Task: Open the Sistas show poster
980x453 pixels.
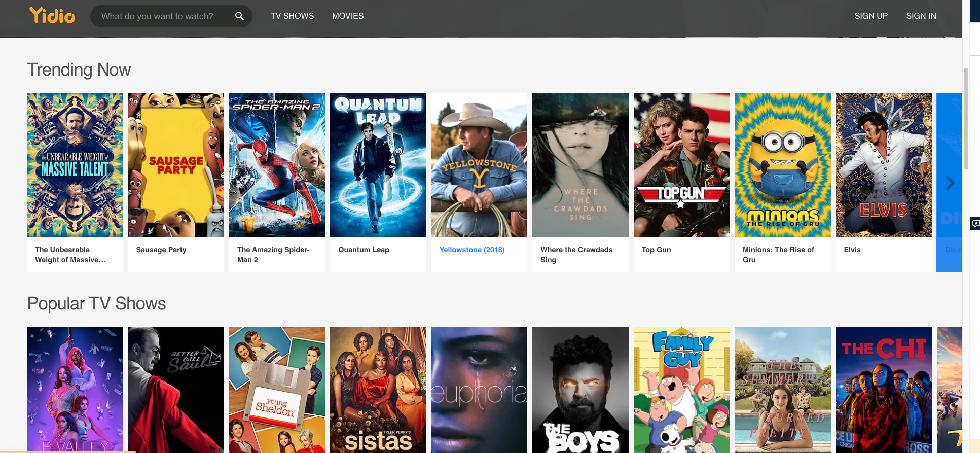Action: (x=378, y=390)
